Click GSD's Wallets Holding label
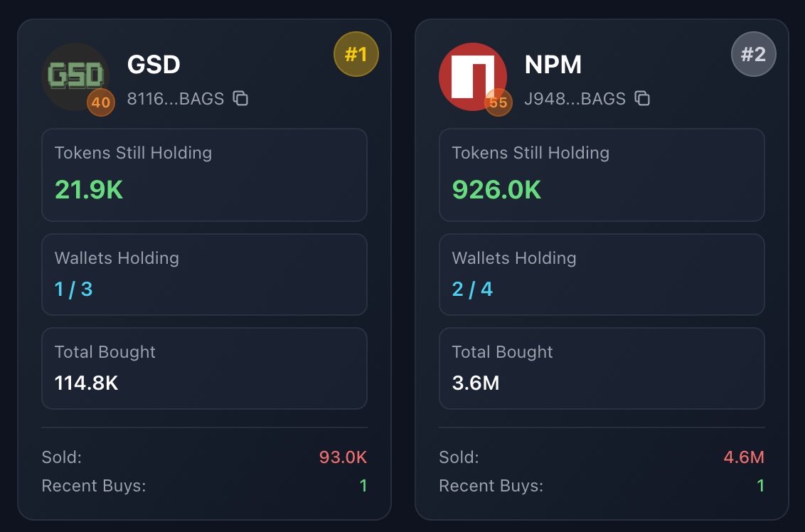This screenshot has height=532, width=805. [x=117, y=257]
